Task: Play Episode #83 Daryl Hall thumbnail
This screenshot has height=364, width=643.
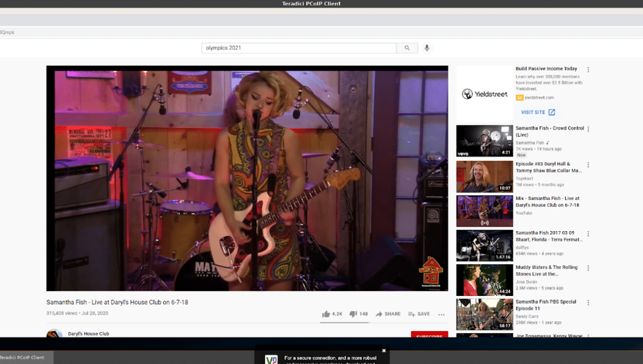Action: [484, 176]
